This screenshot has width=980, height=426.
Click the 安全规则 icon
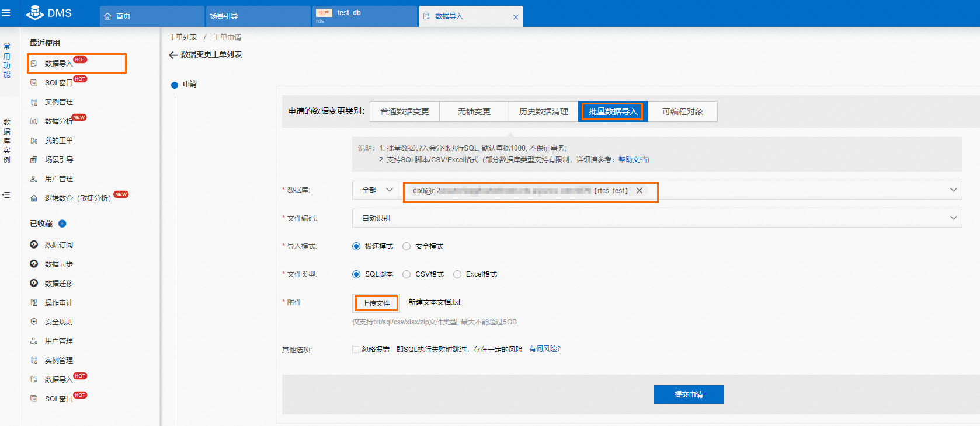pyautogui.click(x=34, y=322)
